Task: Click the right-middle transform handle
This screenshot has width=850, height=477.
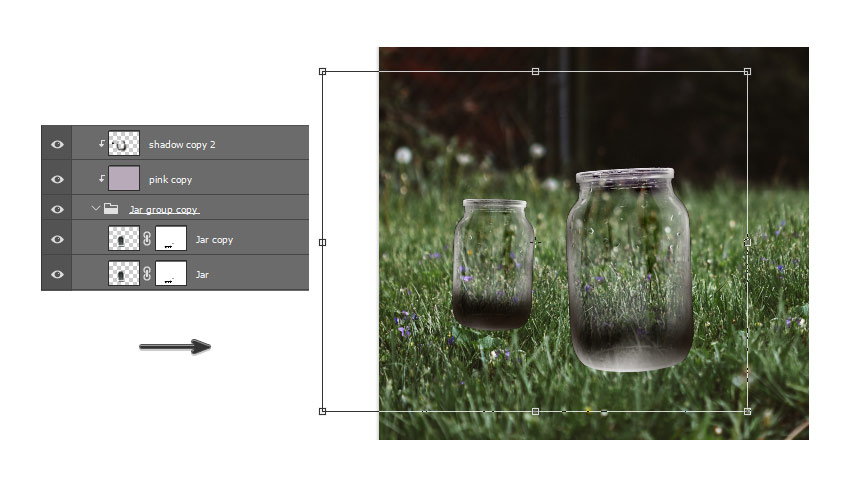Action: (x=748, y=242)
